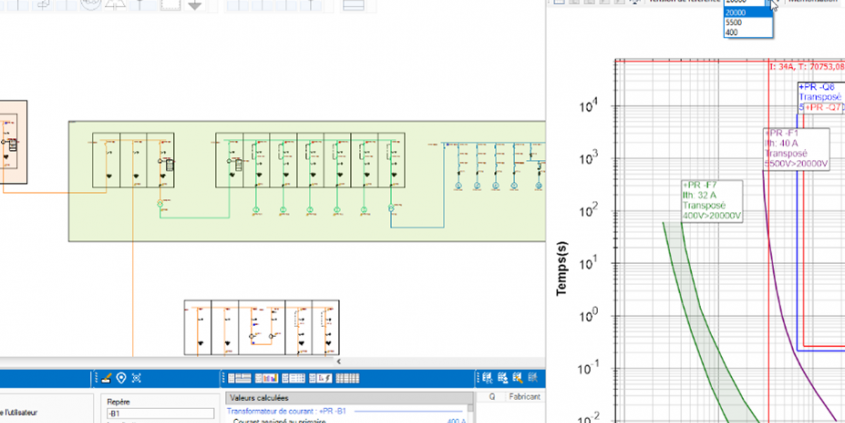The image size is (845, 423).
Task: Click the Fabricant column header
Action: coord(524,397)
